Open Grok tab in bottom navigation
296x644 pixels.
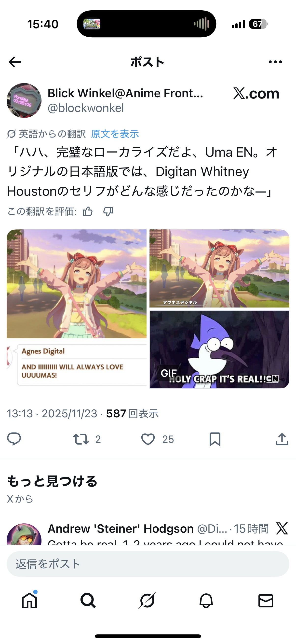(x=147, y=601)
